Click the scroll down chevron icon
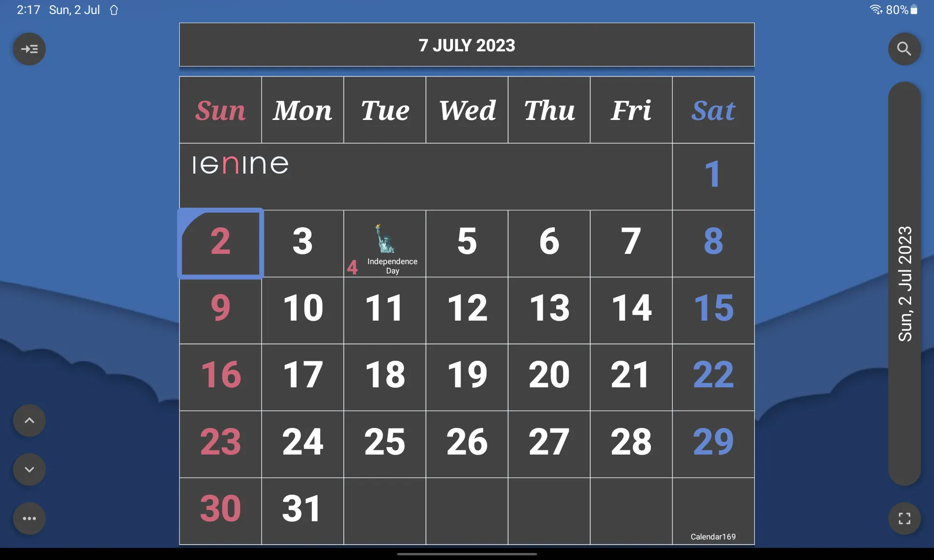934x560 pixels. [28, 469]
